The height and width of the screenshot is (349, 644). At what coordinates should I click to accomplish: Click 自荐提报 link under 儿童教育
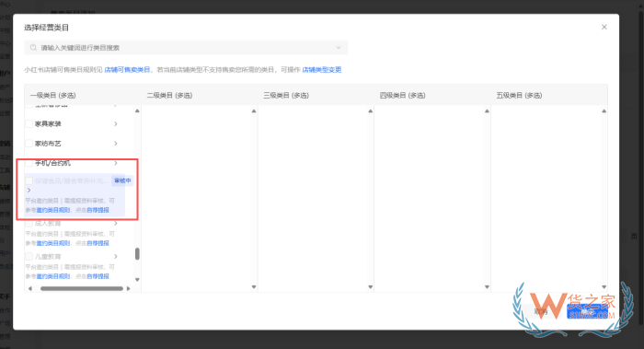click(98, 276)
